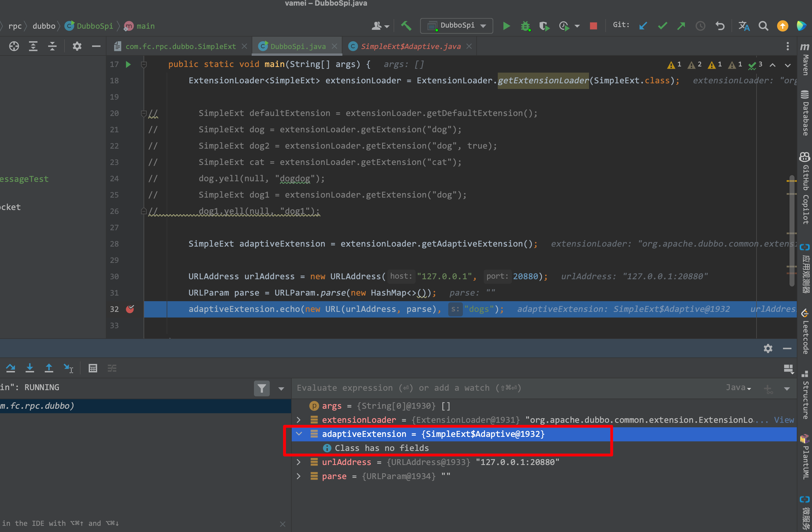Screen dimensions: 812x532
Task: Click Expand All in project panel
Action: tap(33, 46)
